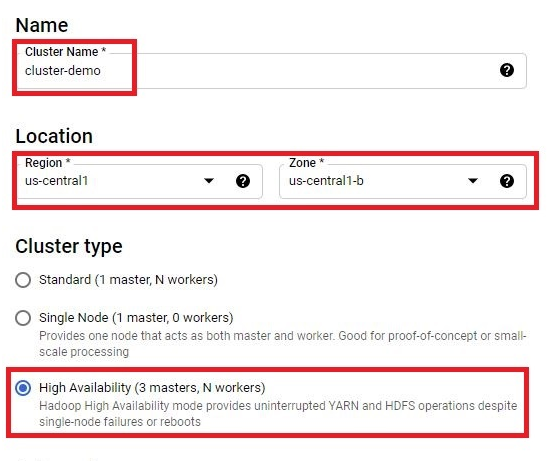This screenshot has width=550, height=463.
Task: Click the Region field help icon
Action: point(243,181)
